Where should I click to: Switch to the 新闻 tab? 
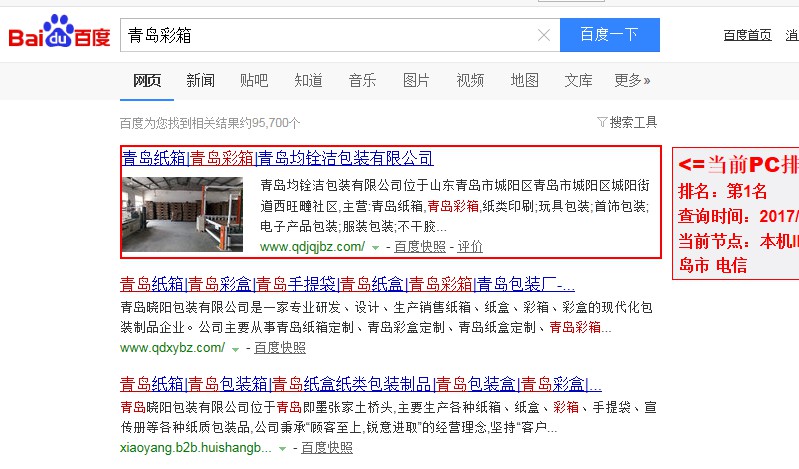200,80
